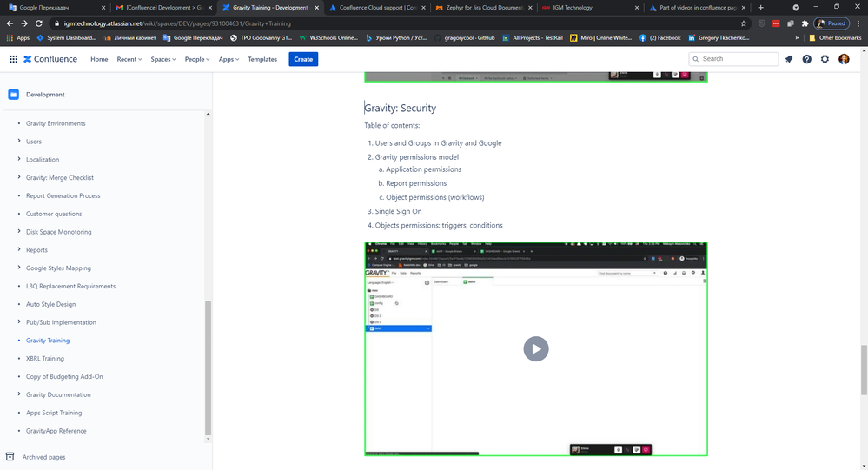The image size is (868, 470).
Task: Close the Gravity Training browser tab
Action: tap(316, 8)
